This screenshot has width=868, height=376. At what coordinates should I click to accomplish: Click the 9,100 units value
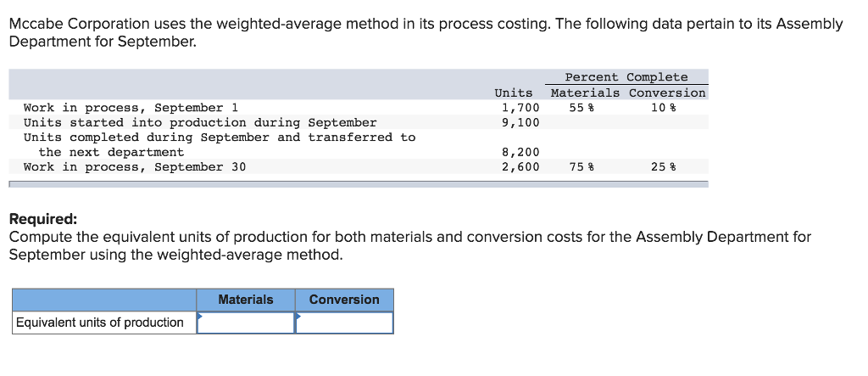pos(520,122)
